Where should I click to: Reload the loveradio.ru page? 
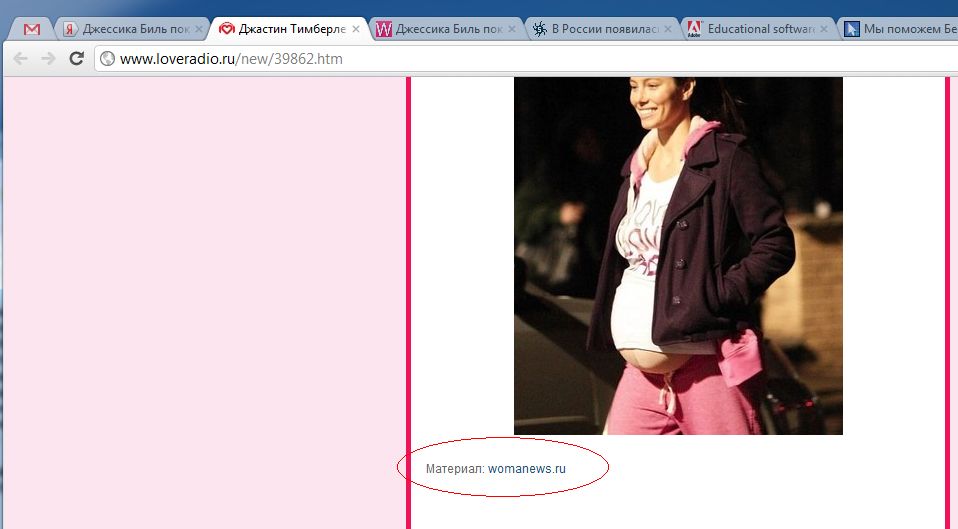point(76,59)
